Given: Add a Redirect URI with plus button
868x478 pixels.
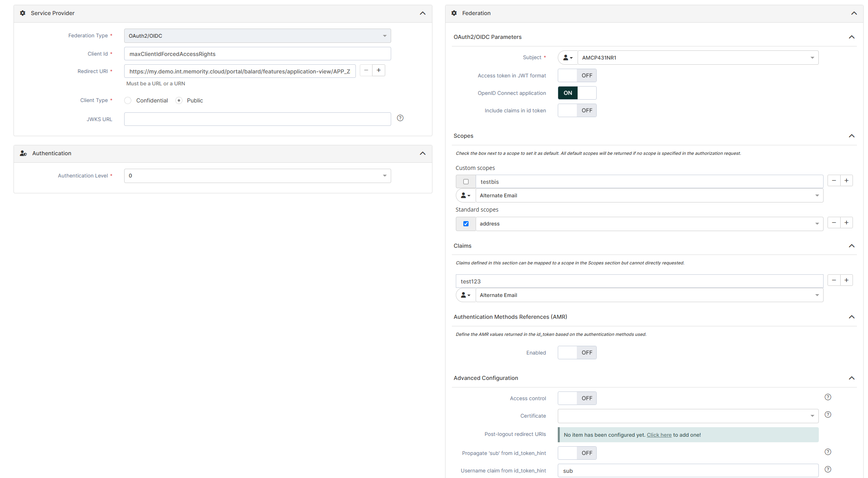Looking at the screenshot, I should click(x=379, y=70).
